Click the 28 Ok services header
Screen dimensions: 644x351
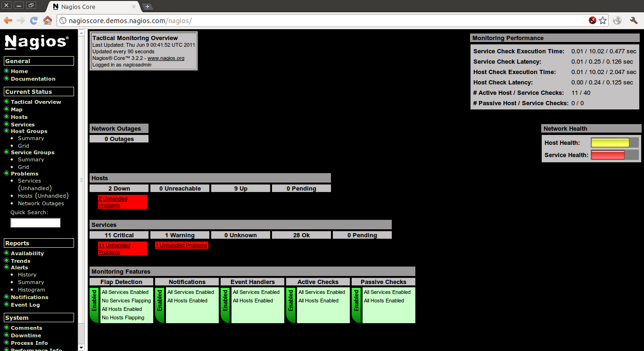[302, 235]
